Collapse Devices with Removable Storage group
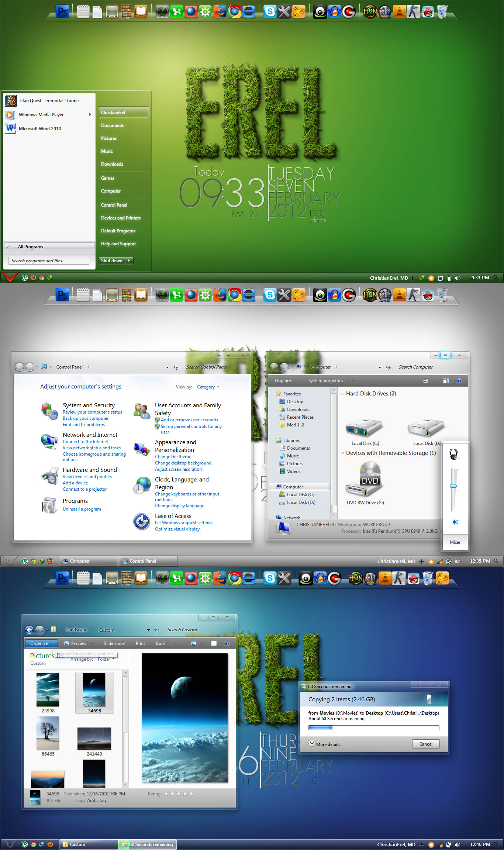 click(343, 453)
